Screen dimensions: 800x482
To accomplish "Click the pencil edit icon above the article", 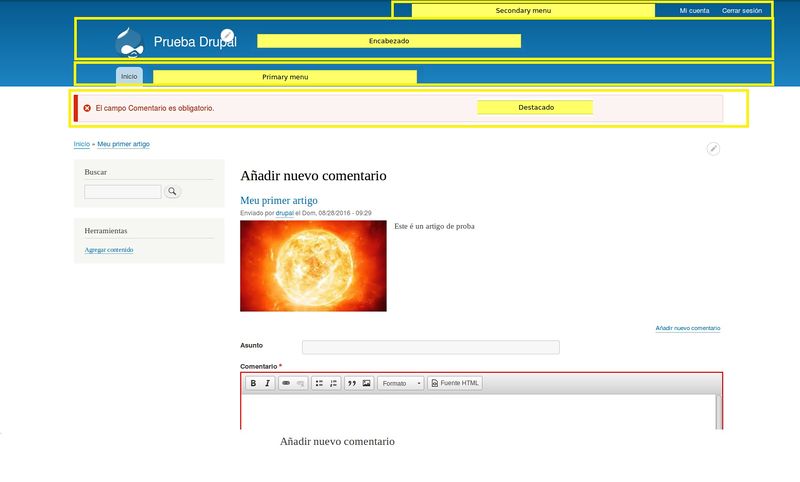I will point(713,148).
